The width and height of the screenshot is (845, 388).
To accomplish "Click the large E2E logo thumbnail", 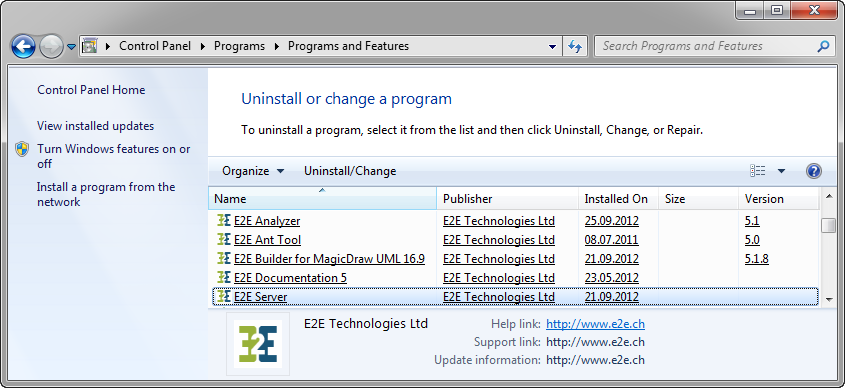I will (x=258, y=344).
